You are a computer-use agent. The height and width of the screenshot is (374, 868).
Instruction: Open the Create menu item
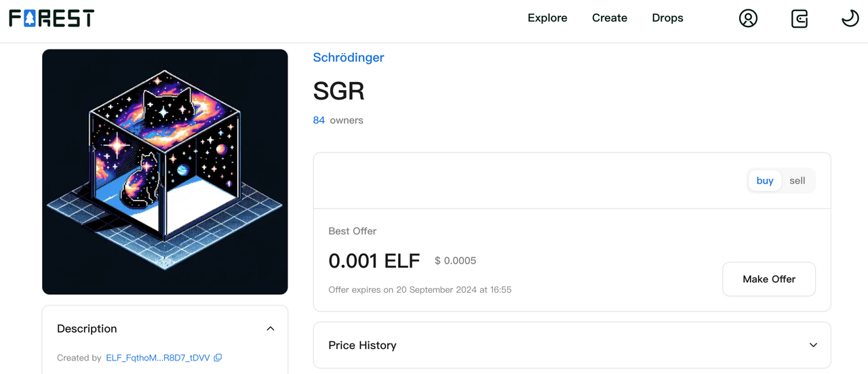[x=610, y=18]
